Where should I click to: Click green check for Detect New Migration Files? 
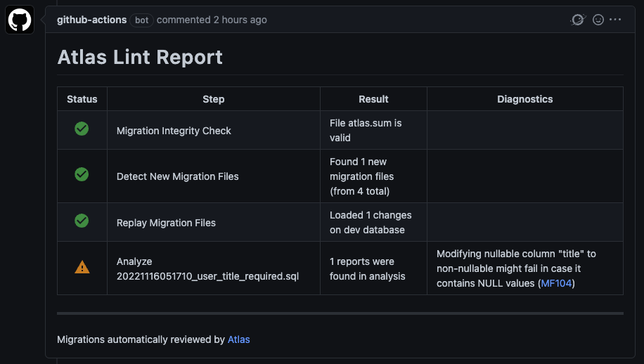[x=82, y=174]
